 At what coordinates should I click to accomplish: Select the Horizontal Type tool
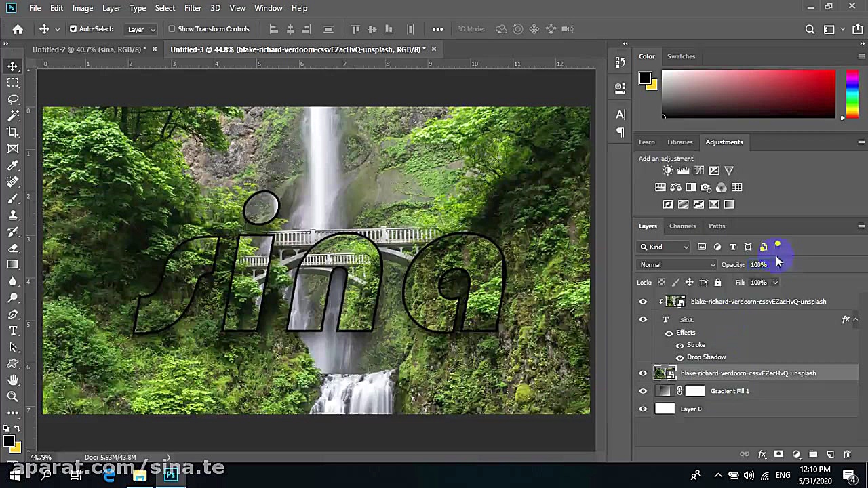(13, 331)
